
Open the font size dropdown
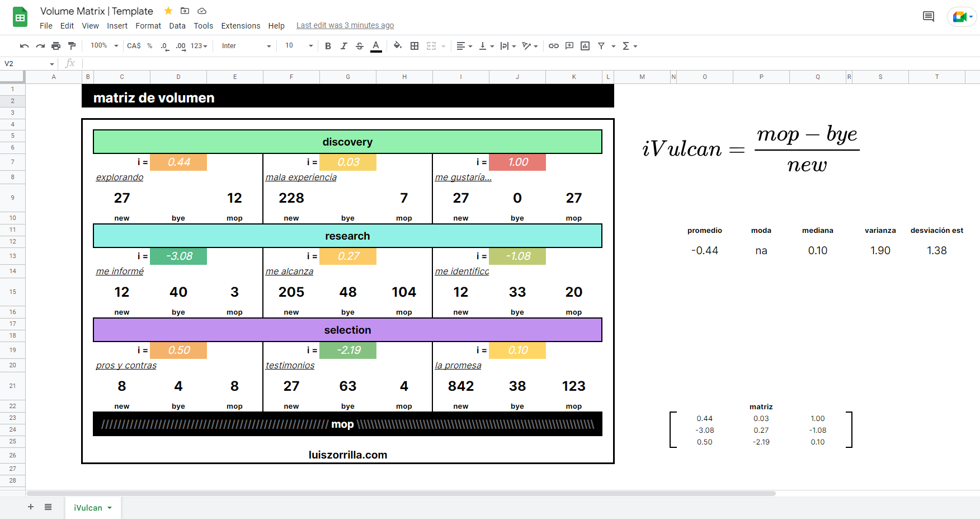298,46
